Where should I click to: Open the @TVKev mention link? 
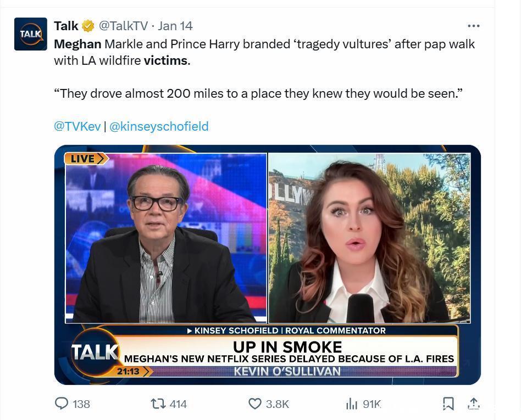[x=77, y=126]
